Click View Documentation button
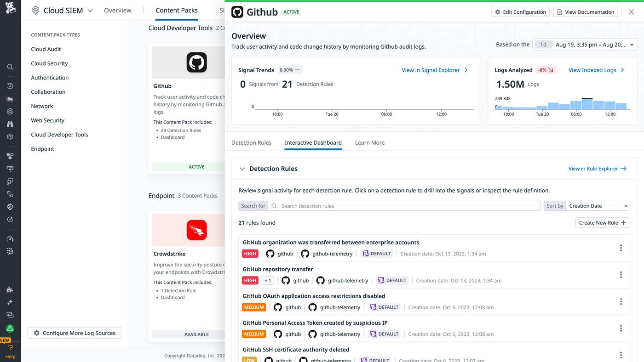This screenshot has width=644, height=362. click(585, 12)
